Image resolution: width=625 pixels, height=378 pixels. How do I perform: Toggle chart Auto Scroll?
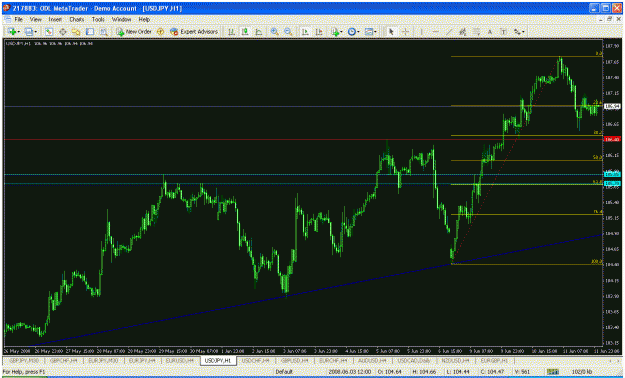[x=305, y=32]
